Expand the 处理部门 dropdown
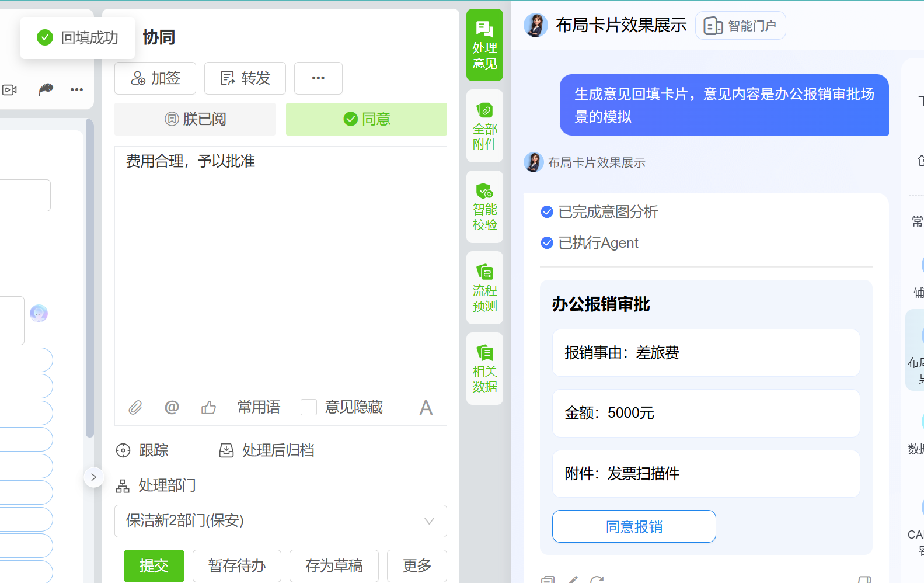 click(x=280, y=521)
